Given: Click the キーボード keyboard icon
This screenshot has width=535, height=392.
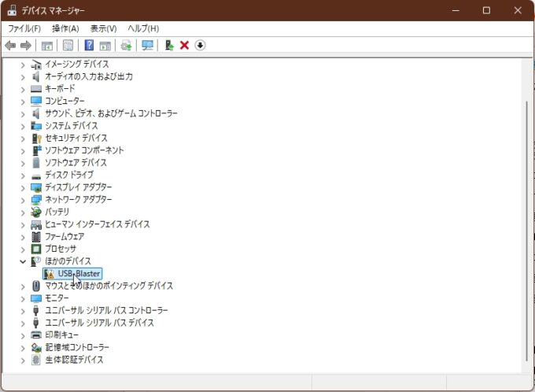Looking at the screenshot, I should [36, 89].
